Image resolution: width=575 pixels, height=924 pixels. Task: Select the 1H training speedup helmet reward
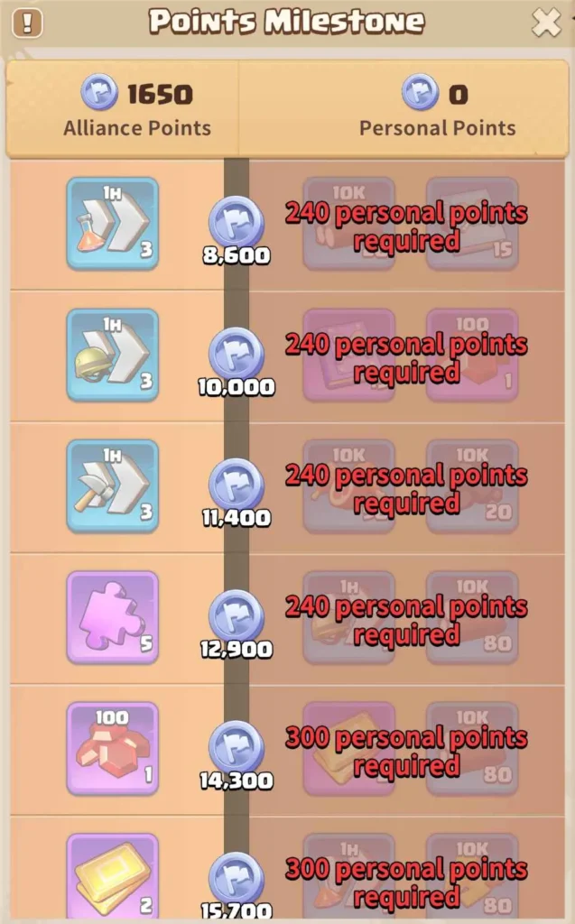(112, 356)
